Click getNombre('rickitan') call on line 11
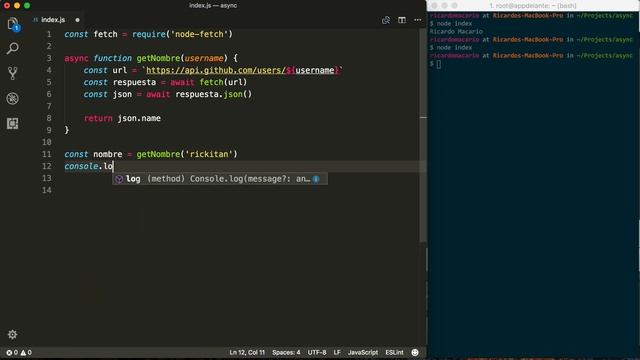This screenshot has height=360, width=640. coord(187,154)
